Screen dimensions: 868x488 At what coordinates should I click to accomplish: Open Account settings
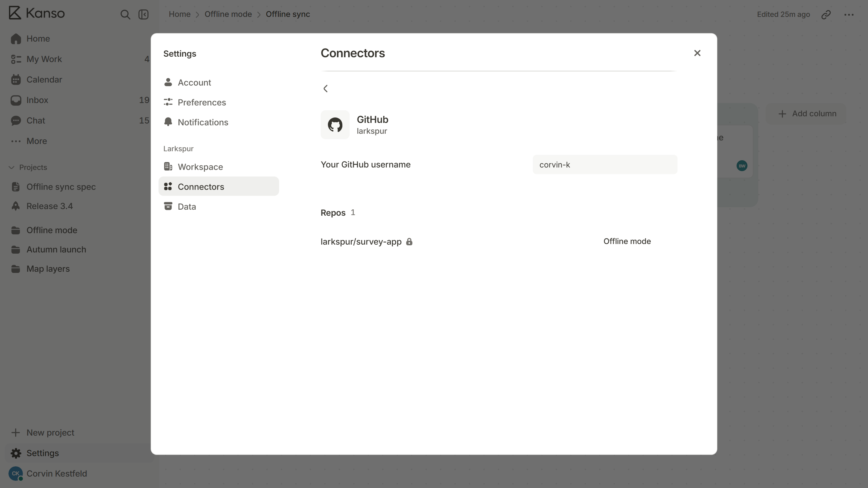point(219,83)
